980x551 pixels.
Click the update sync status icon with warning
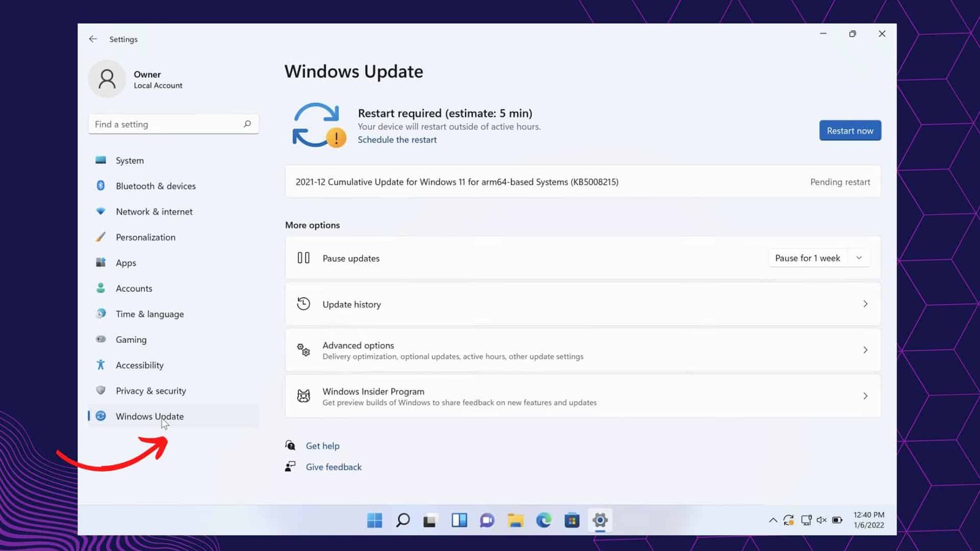[x=318, y=126]
